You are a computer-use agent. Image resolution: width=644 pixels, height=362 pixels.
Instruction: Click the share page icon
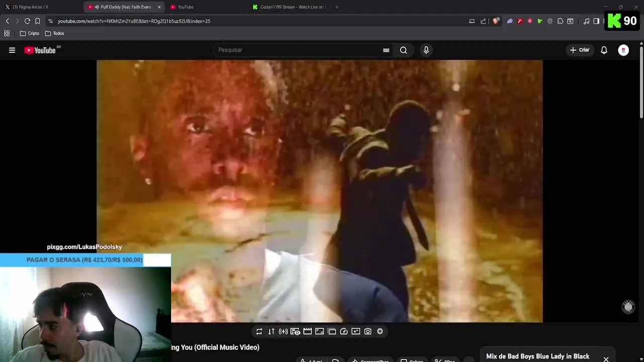[x=484, y=21]
